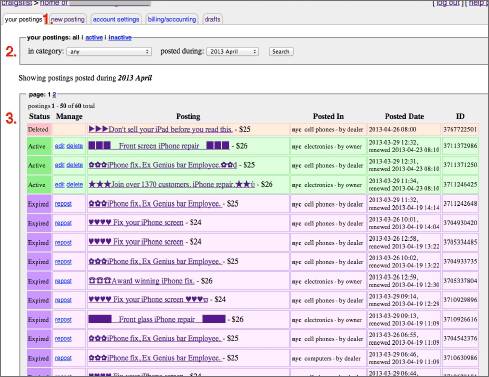Click the 'Posting' column header
The width and height of the screenshot is (489, 377).
(188, 116)
